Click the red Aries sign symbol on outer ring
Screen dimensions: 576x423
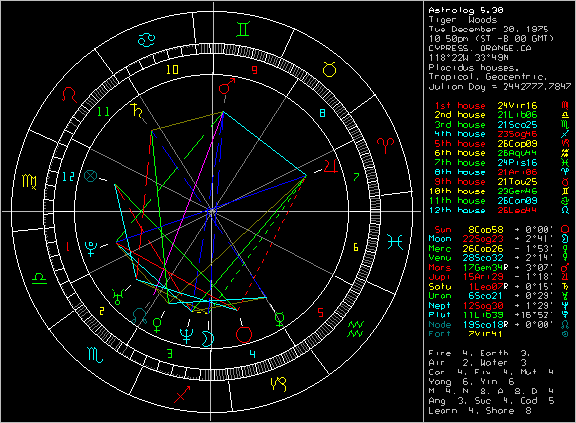(x=385, y=145)
